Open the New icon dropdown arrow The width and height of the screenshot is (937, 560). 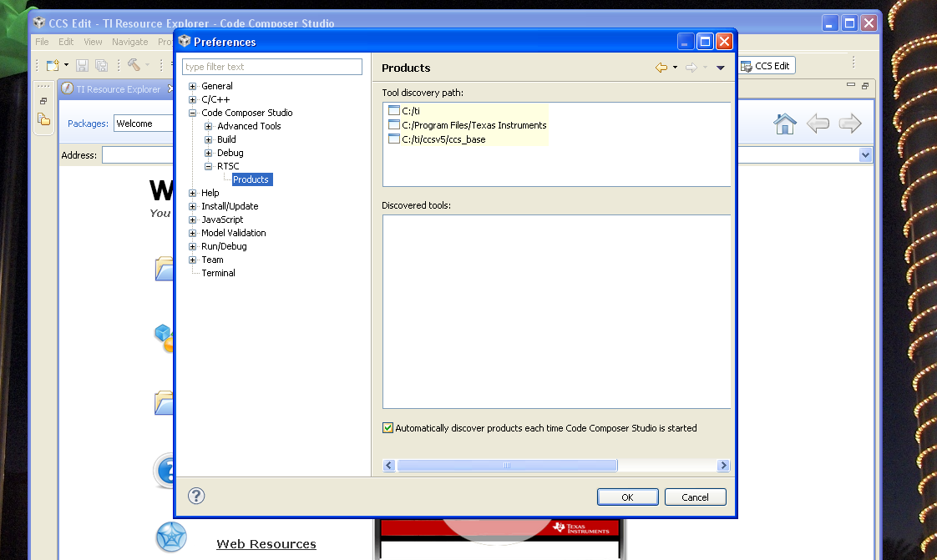pos(66,65)
